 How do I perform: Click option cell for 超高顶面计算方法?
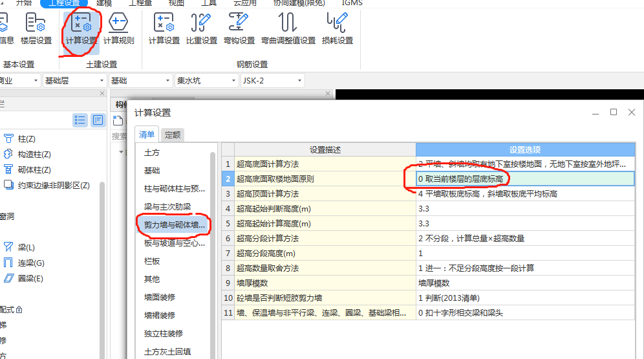tap(525, 194)
